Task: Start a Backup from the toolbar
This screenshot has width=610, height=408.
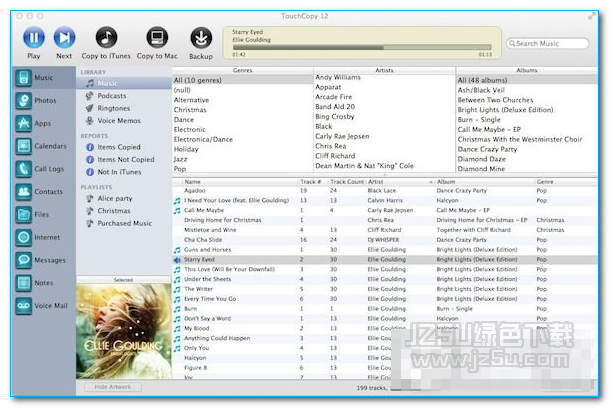Action: pyautogui.click(x=201, y=38)
